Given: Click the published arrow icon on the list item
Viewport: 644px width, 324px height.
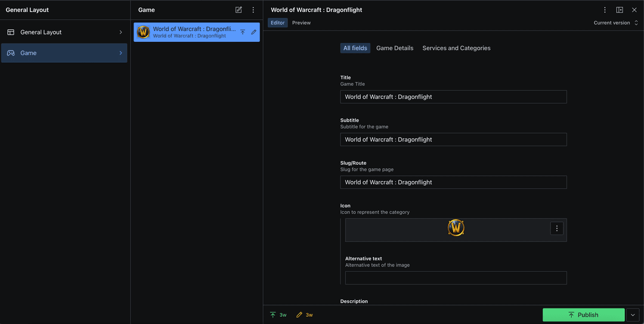Looking at the screenshot, I should pyautogui.click(x=243, y=32).
